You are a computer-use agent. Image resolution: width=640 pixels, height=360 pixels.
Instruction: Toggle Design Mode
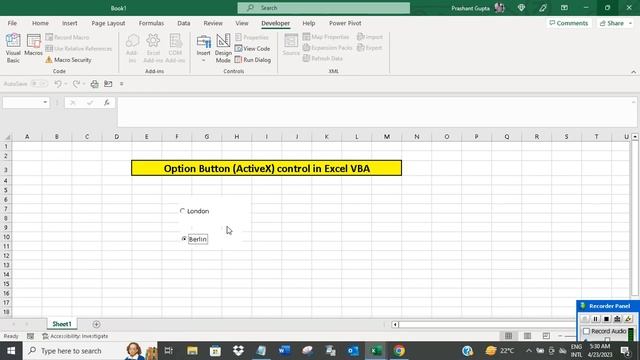click(223, 48)
